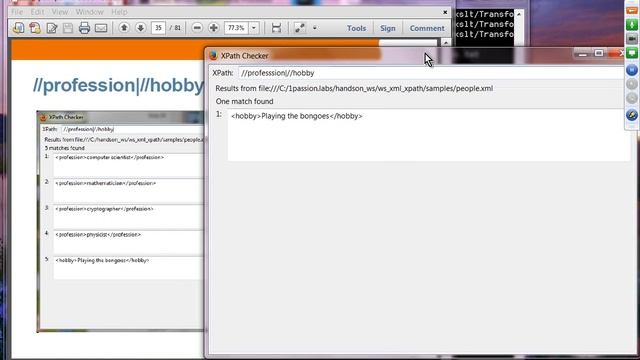
Task: Click the embedded XPath Checker screenshot in the slide
Action: point(121,221)
